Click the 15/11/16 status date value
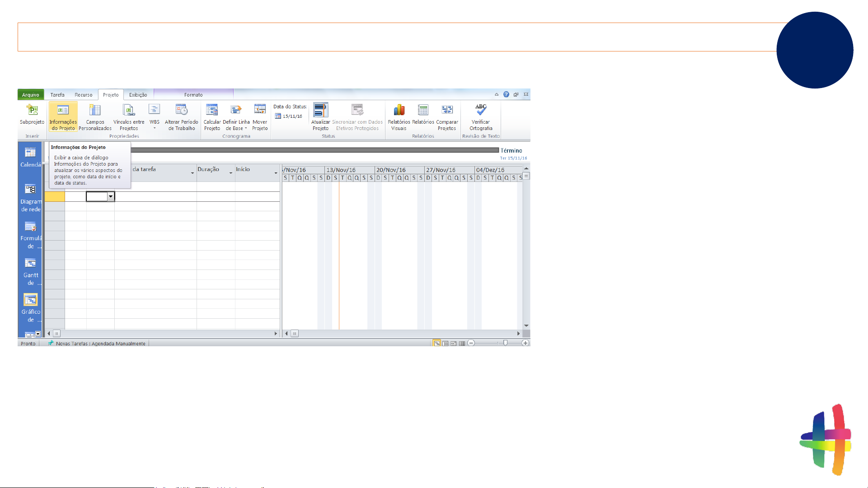The image size is (868, 488). [292, 116]
